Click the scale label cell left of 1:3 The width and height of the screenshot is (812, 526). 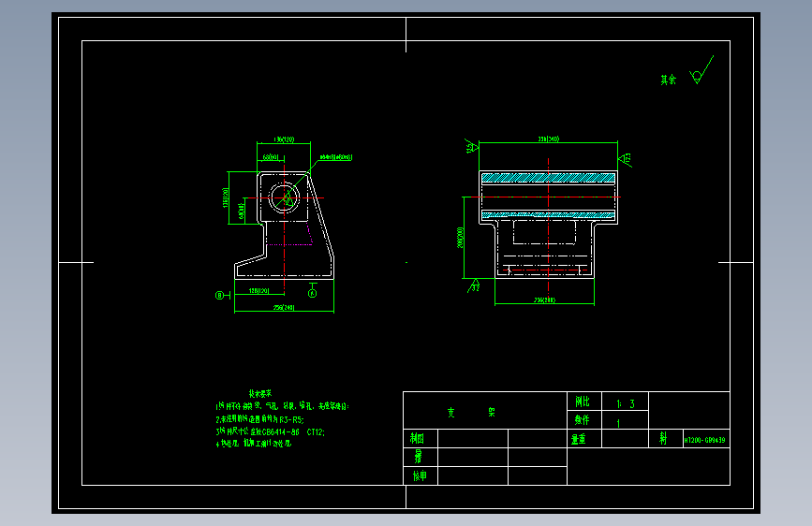584,402
